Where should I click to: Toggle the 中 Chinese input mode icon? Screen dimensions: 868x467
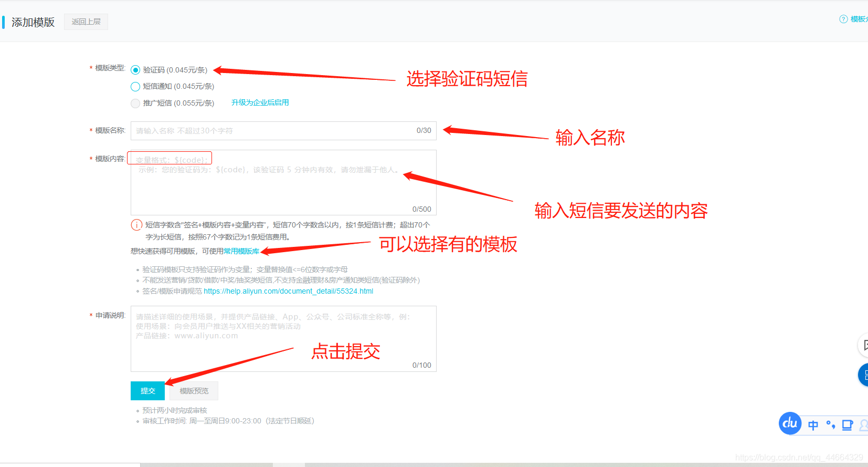(813, 425)
